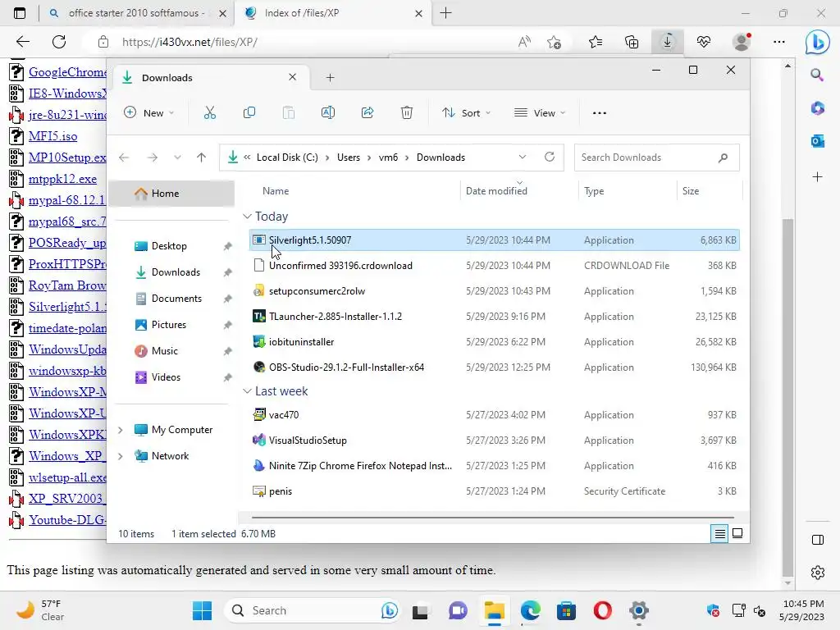Image resolution: width=840 pixels, height=630 pixels.
Task: Expand My Computer in navigation pane
Action: click(x=121, y=430)
